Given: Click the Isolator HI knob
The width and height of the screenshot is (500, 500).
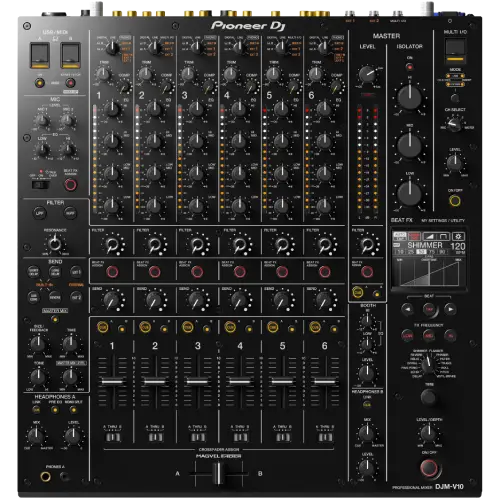Looking at the screenshot, I should click(x=409, y=96).
